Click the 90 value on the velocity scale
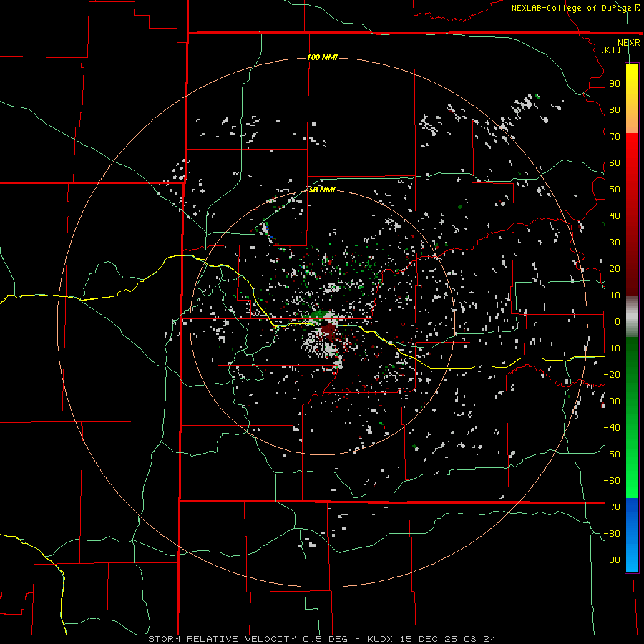 (615, 84)
